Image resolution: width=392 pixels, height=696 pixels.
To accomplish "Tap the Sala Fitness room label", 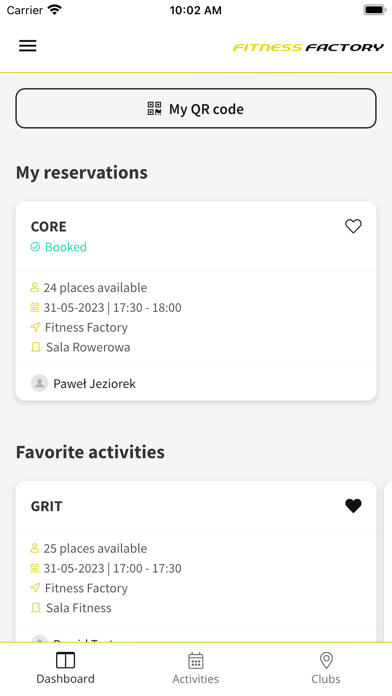I will click(x=79, y=608).
